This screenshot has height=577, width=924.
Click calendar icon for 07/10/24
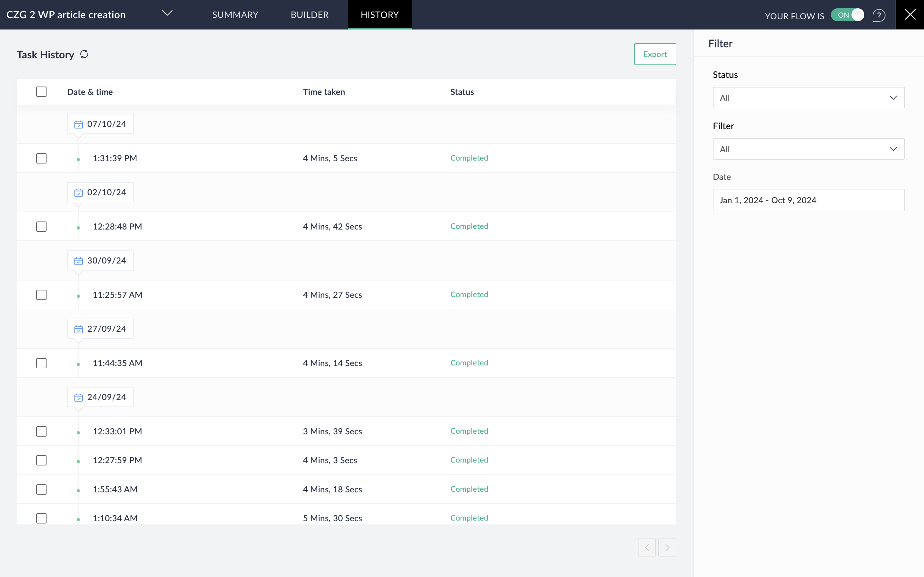point(79,124)
